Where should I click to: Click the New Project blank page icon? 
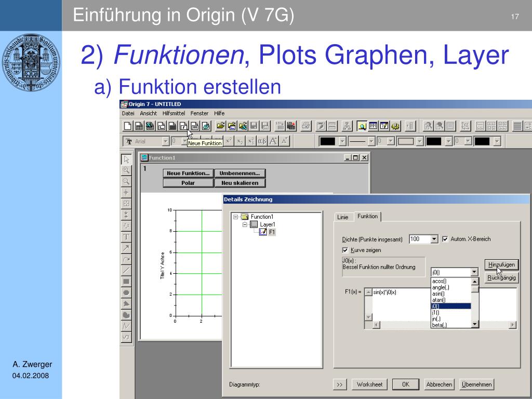(128, 126)
